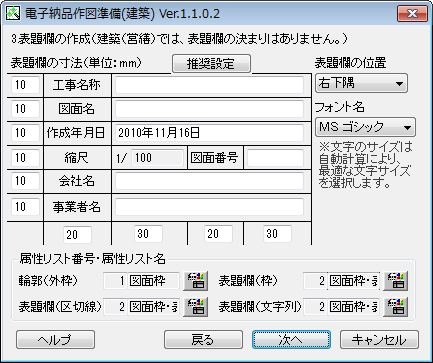433x363 pixels.
Task: Click the 表題欄の位置 label
Action: pyautogui.click(x=351, y=63)
